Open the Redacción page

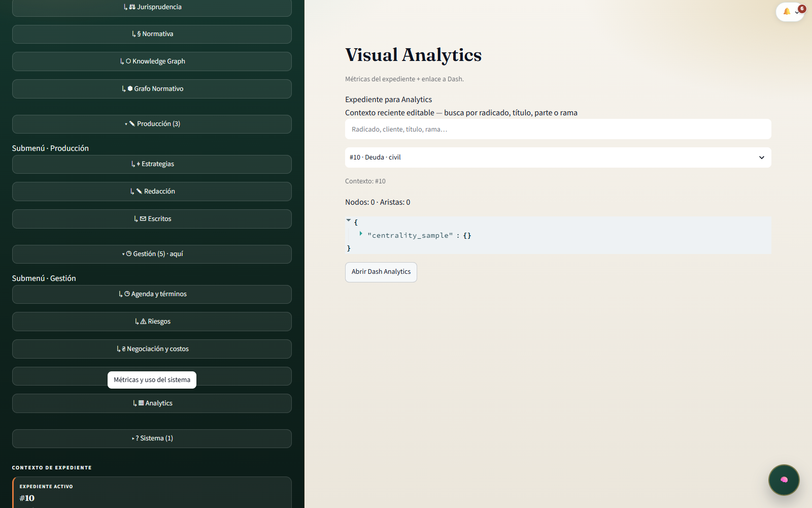[152, 192]
